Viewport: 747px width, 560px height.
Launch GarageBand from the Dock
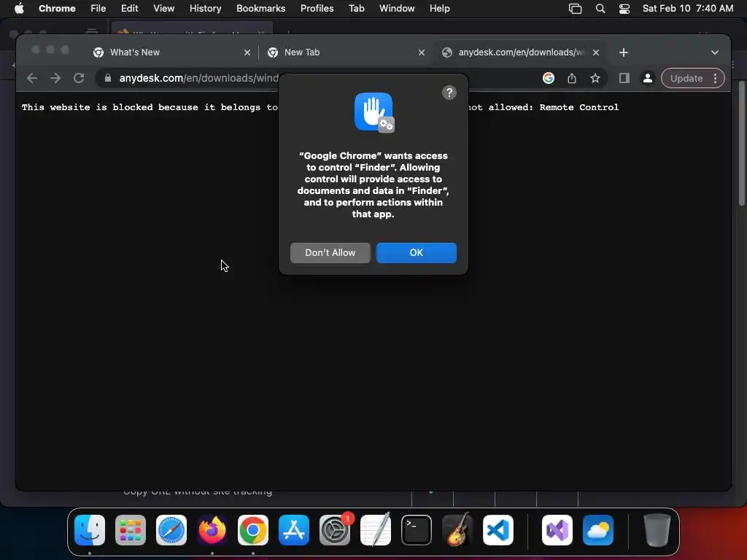pos(457,530)
